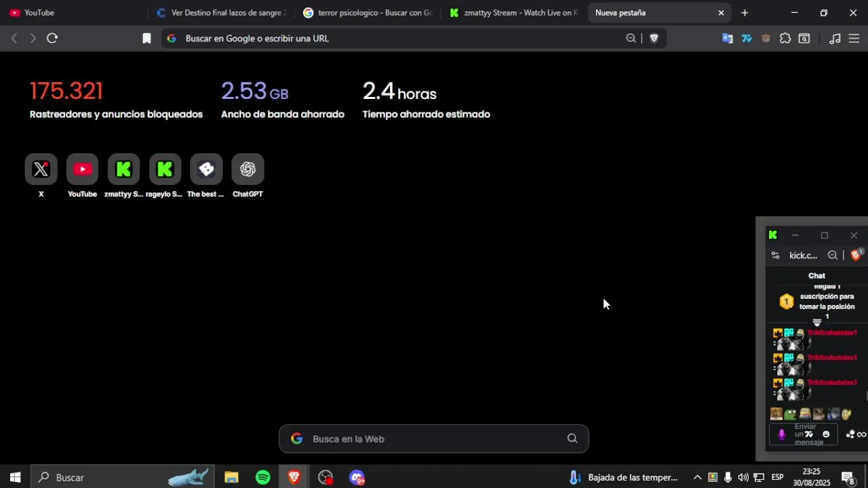Viewport: 868px width, 488px height.
Task: Open the ESP language selector in the tray
Action: coord(777,477)
